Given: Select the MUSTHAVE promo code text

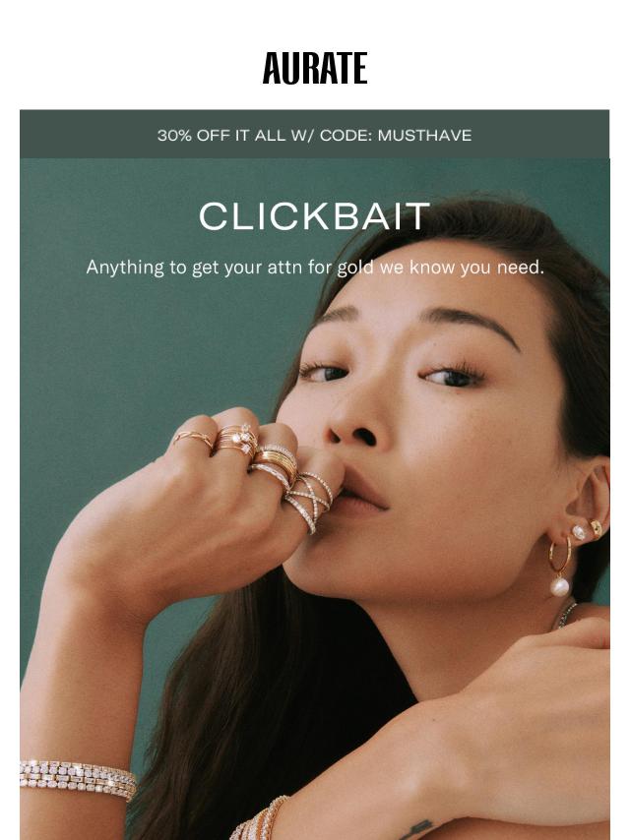Looking at the screenshot, I should (424, 136).
